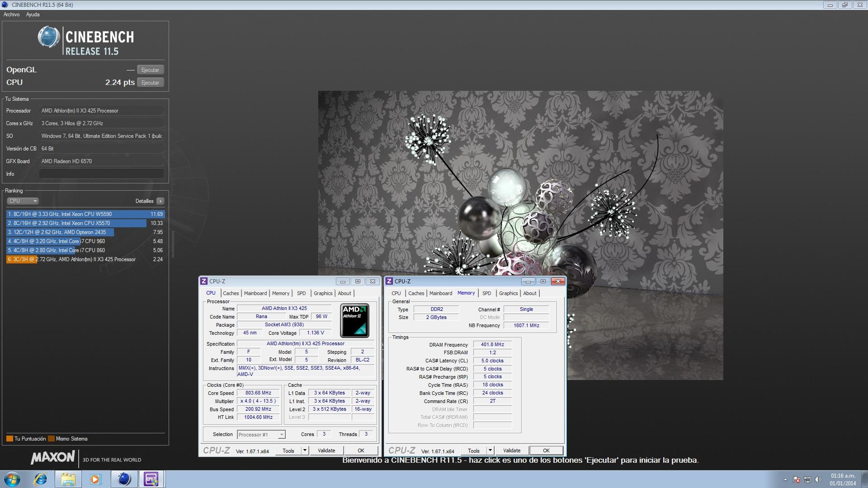Switch to SPD tab in left CPU-Z
Image resolution: width=868 pixels, height=488 pixels.
[301, 293]
